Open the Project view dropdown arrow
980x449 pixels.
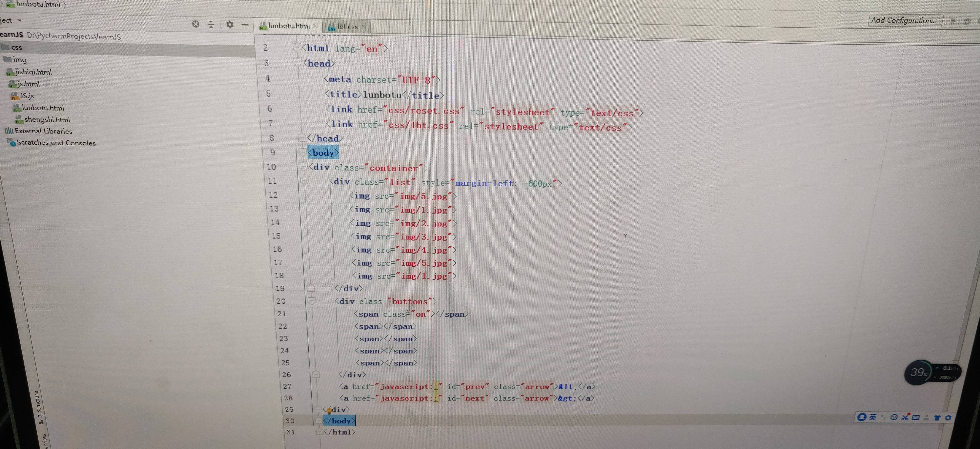20,21
